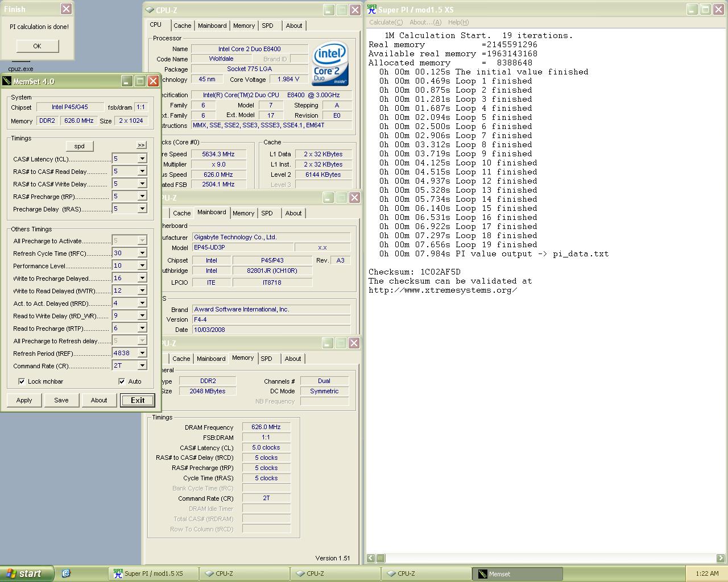Click the Checksum: 1C02AF5D line
Image resolution: width=728 pixels, height=582 pixels.
pyautogui.click(x=415, y=272)
